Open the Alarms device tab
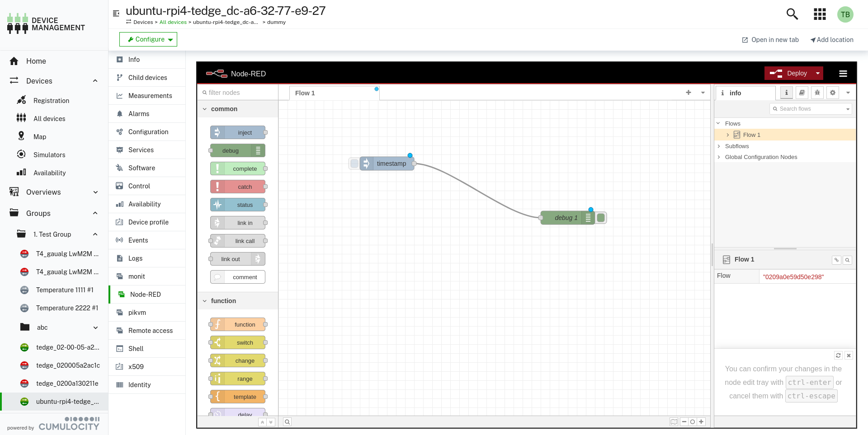The height and width of the screenshot is (435, 868). pos(147,114)
